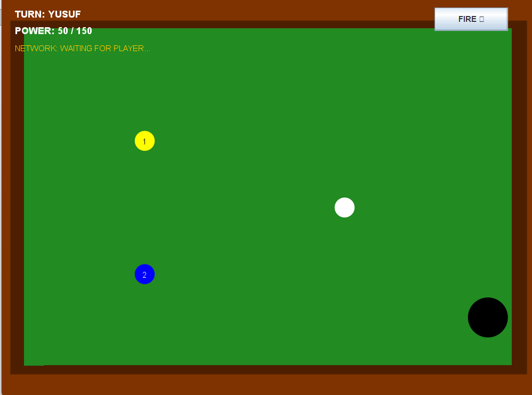Click "NETWORK: WAITING FOR PLAYER..." status text
The width and height of the screenshot is (532, 395).
click(x=83, y=48)
